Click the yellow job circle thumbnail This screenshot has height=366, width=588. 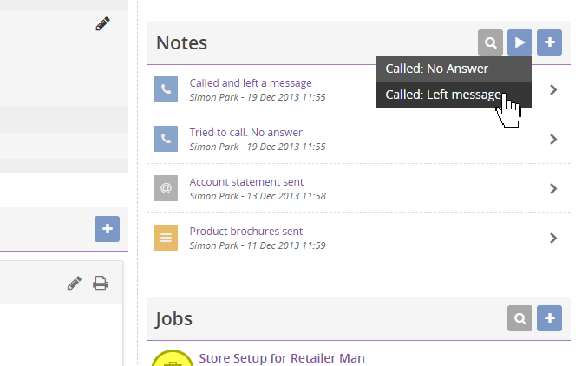click(173, 358)
